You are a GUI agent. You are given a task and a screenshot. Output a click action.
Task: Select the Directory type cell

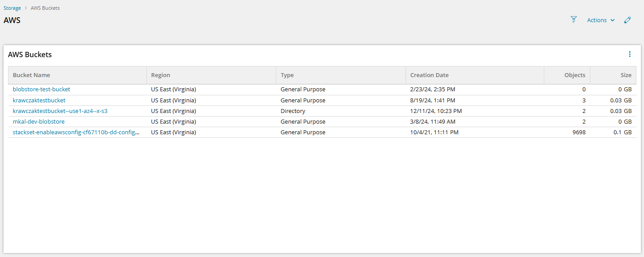pyautogui.click(x=293, y=111)
